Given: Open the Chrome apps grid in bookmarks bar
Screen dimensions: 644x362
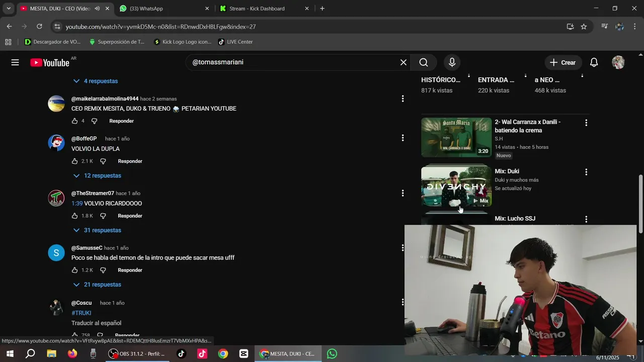Looking at the screenshot, I should (x=8, y=42).
